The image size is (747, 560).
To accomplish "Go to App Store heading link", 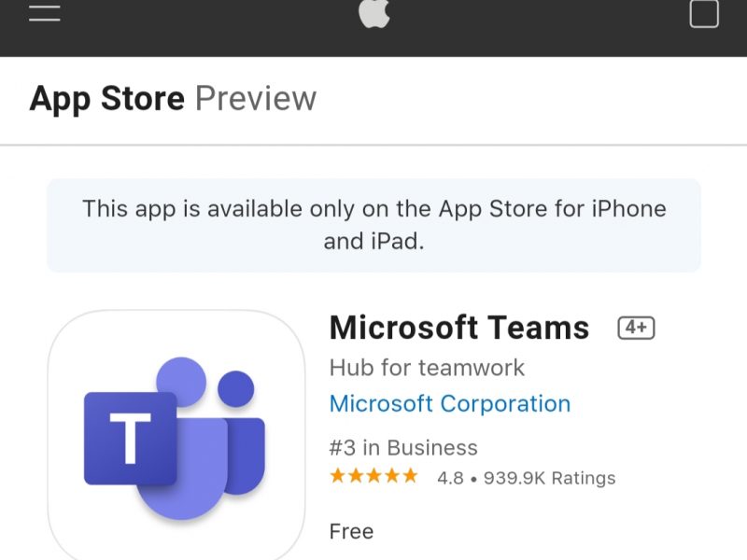I will (107, 99).
